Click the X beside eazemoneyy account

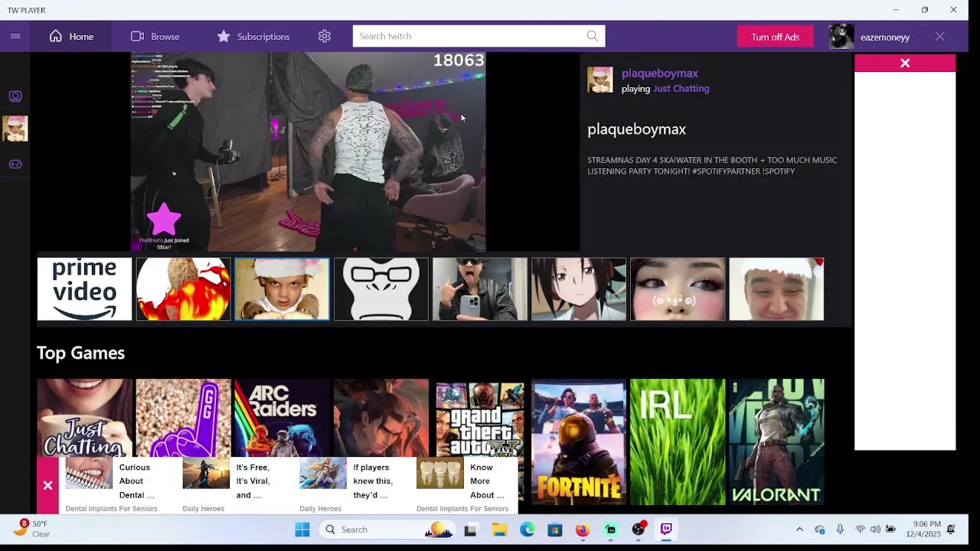click(940, 37)
